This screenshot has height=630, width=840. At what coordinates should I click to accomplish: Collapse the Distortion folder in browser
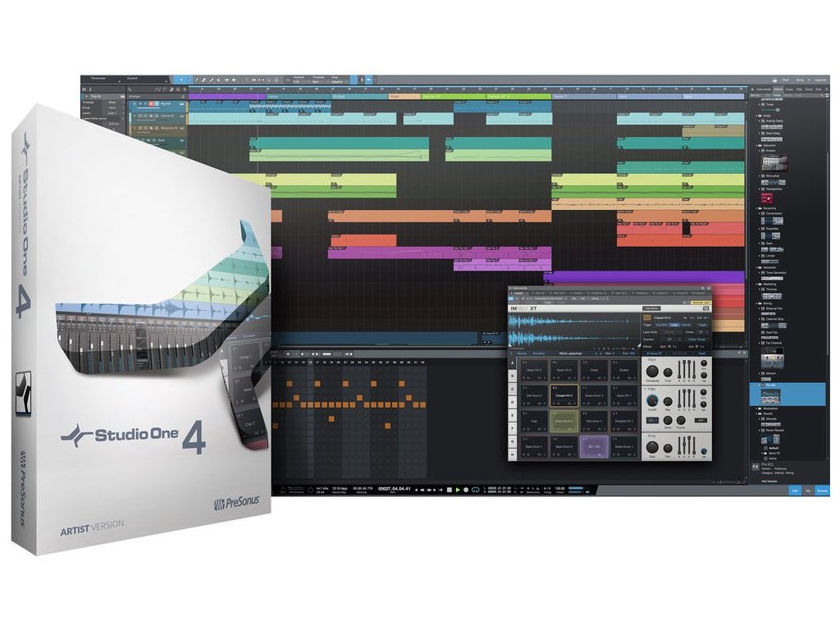[x=757, y=145]
